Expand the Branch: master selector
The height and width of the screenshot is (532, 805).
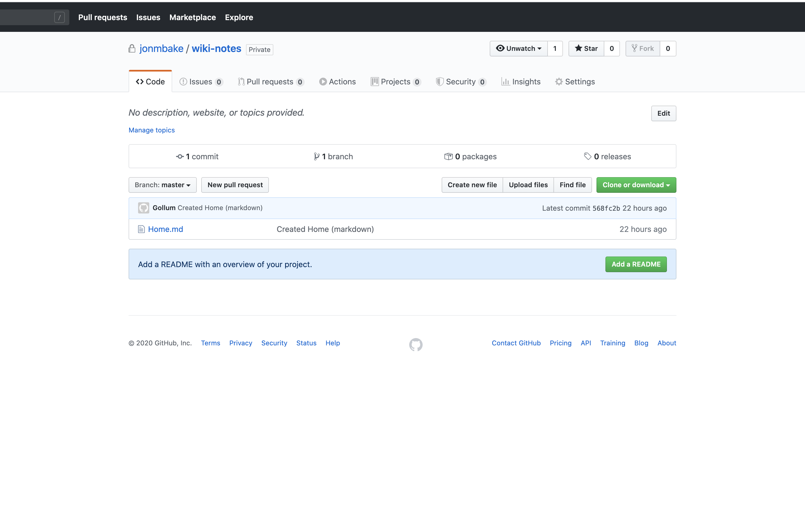pyautogui.click(x=163, y=185)
